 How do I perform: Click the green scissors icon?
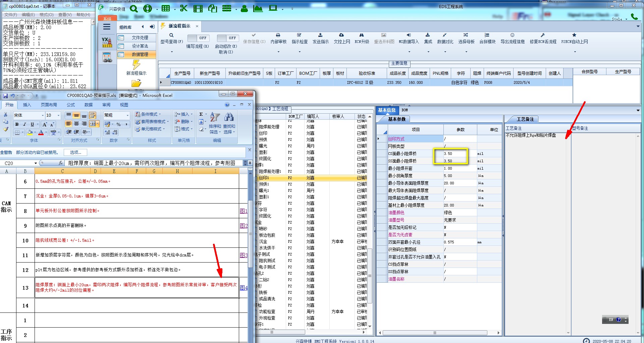(183, 8)
